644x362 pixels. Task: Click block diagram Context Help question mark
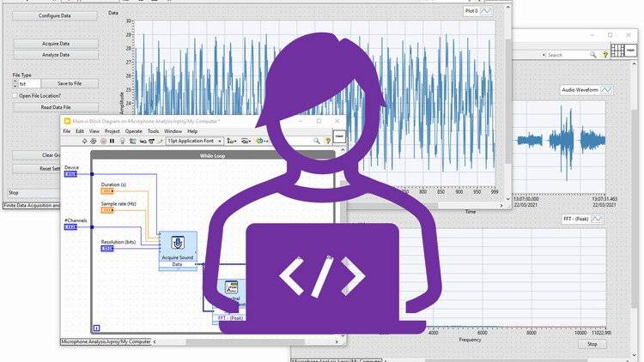pos(328,141)
